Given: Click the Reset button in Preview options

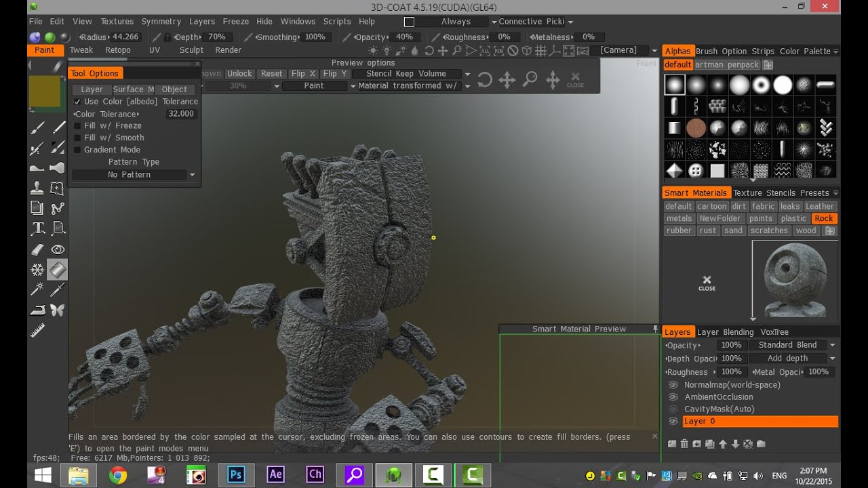Looking at the screenshot, I should click(271, 74).
